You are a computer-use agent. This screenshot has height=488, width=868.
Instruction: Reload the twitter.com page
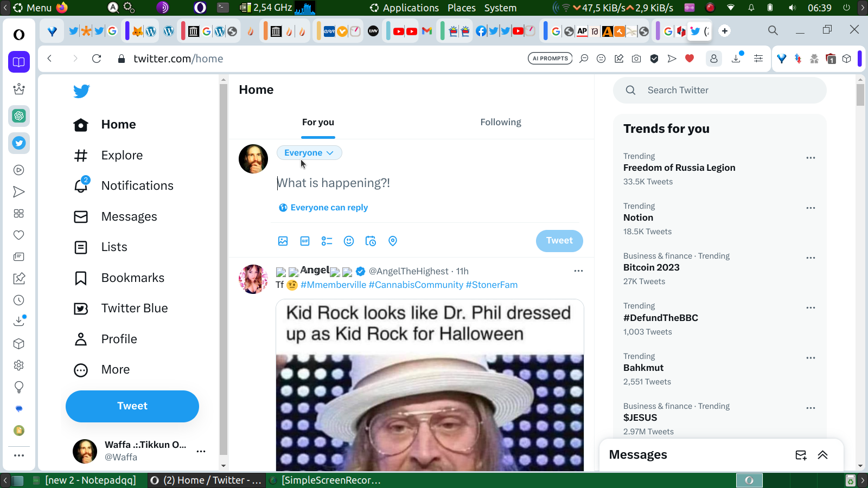[x=97, y=59]
